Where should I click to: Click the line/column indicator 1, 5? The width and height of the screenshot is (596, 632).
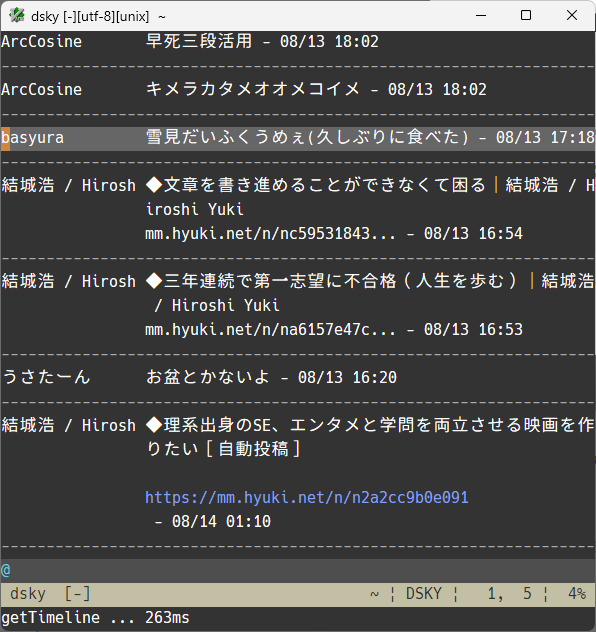510,594
